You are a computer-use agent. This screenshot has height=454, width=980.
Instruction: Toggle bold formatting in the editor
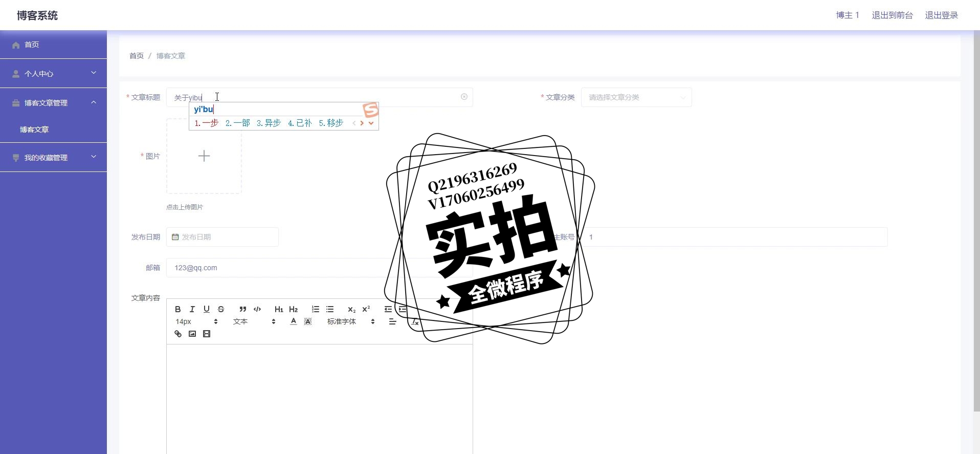(x=177, y=309)
